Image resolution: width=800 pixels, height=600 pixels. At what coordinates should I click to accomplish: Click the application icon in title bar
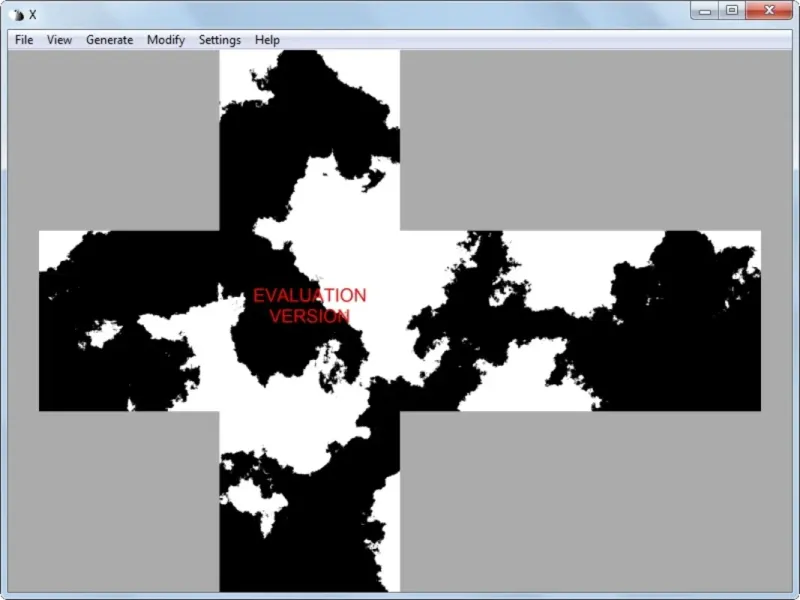coord(17,15)
